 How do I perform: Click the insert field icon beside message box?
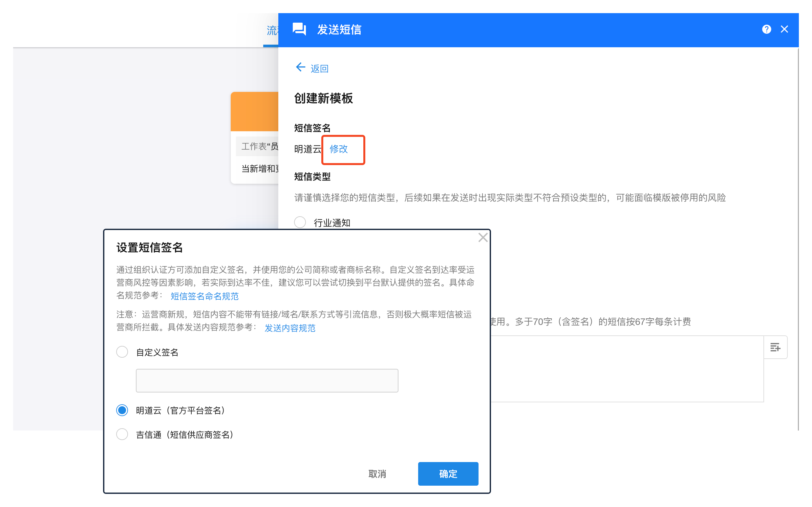[x=775, y=348]
